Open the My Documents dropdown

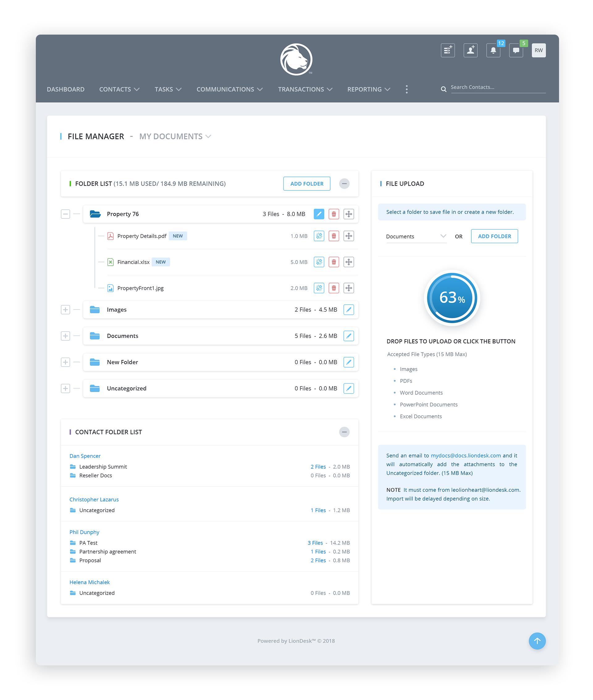tap(175, 137)
